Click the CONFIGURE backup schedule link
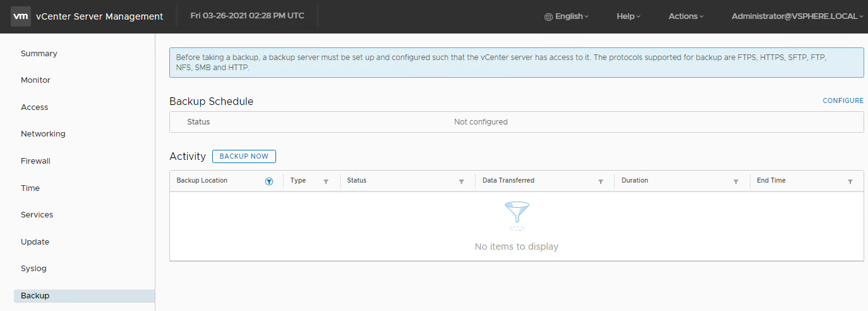This screenshot has height=311, width=868. pyautogui.click(x=843, y=101)
